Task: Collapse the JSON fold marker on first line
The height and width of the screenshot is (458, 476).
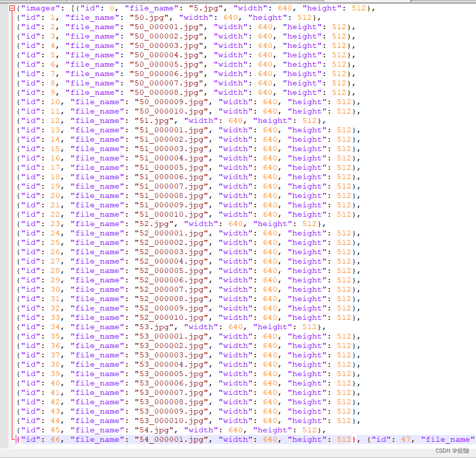Action: click(12, 8)
